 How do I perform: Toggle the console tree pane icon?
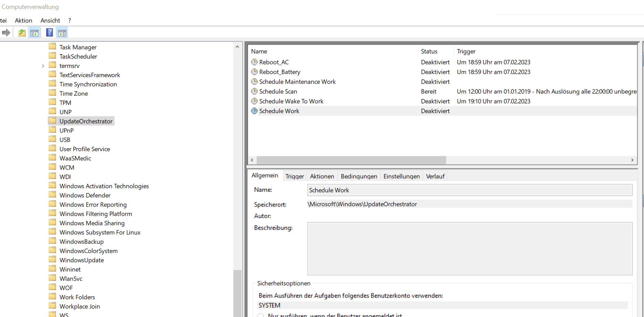point(34,33)
